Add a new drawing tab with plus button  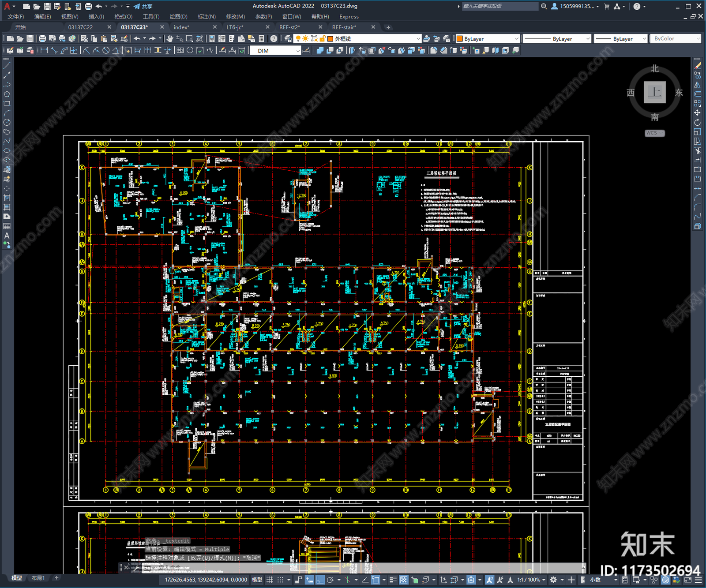click(388, 27)
